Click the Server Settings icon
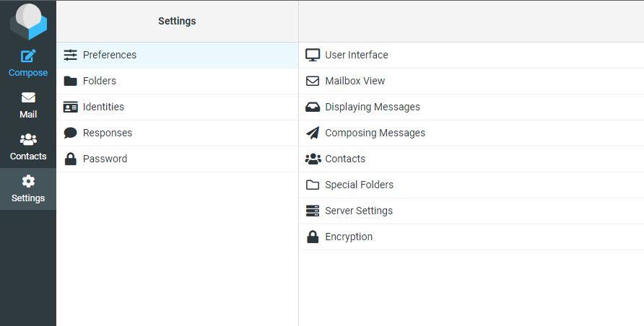644x326 pixels. pyautogui.click(x=313, y=211)
